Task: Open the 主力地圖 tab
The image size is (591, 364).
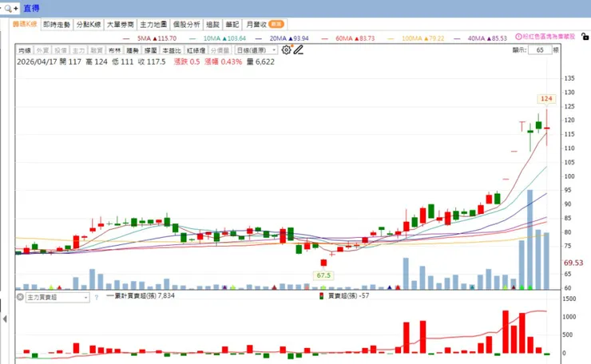Action: pyautogui.click(x=153, y=25)
